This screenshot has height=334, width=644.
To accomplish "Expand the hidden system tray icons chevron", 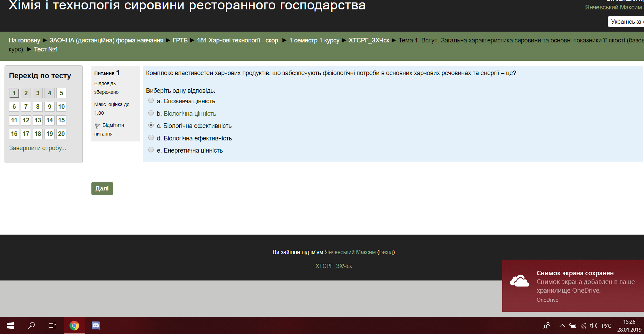I will click(562, 326).
